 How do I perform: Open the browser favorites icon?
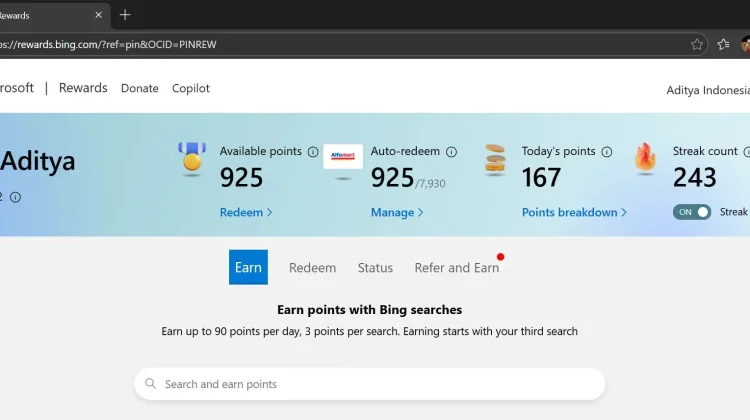pyautogui.click(x=724, y=44)
